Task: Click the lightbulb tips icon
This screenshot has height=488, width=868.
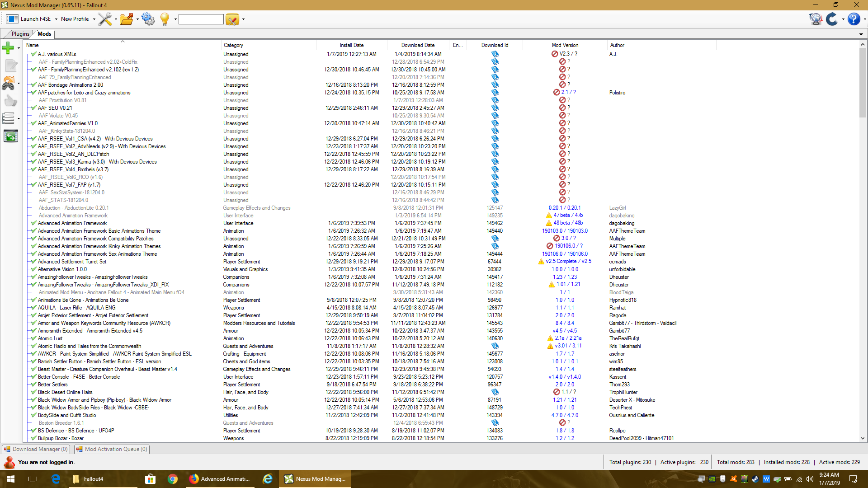Action: (x=165, y=19)
